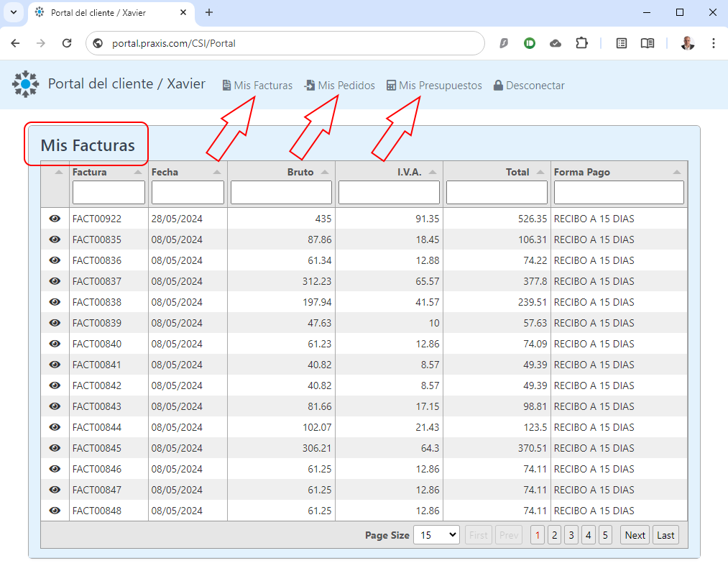Focus the Factura filter input field
Image resolution: width=728 pixels, height=566 pixels.
109,193
